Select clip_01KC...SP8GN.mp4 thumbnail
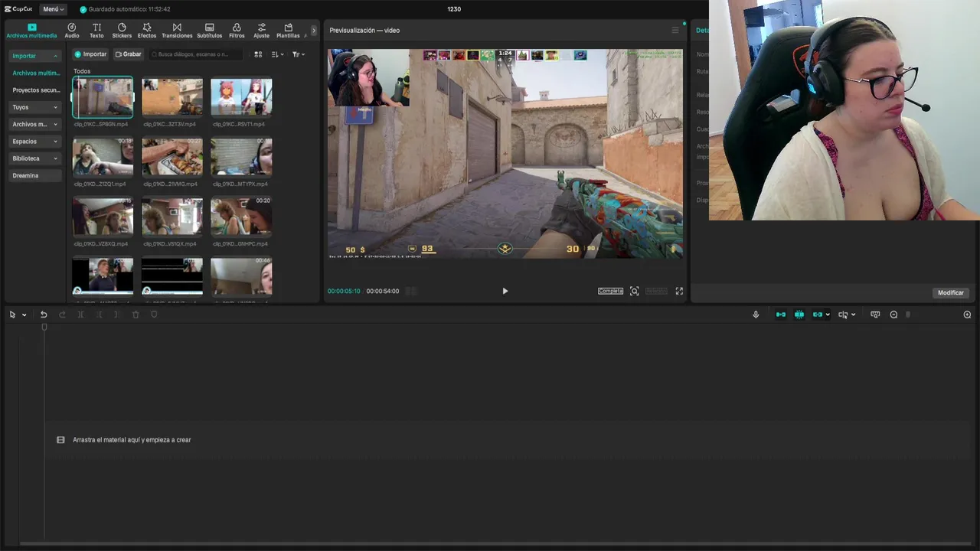Screen dimensions: 980x551 click(103, 97)
